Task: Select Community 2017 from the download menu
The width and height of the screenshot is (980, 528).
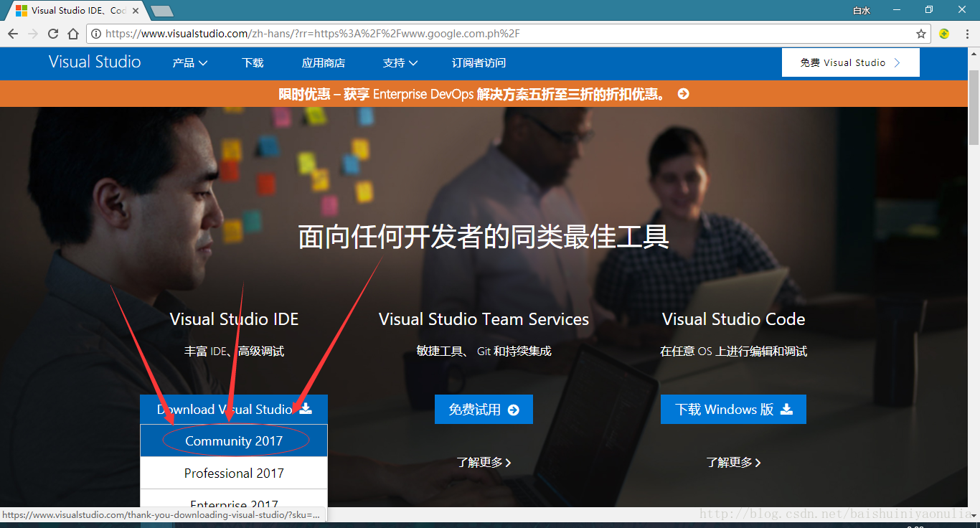Action: (x=234, y=440)
